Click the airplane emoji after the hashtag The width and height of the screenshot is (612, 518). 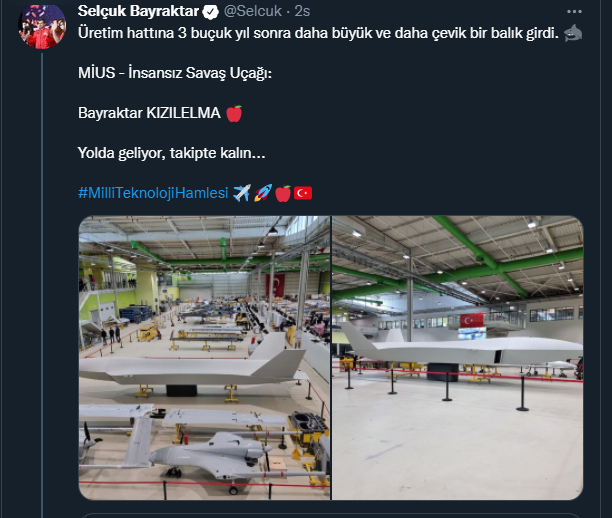click(242, 193)
